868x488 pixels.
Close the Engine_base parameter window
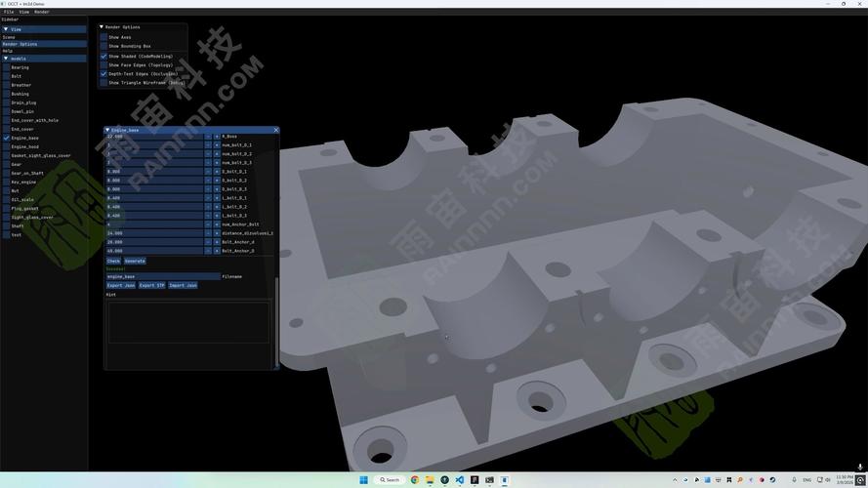pyautogui.click(x=275, y=130)
